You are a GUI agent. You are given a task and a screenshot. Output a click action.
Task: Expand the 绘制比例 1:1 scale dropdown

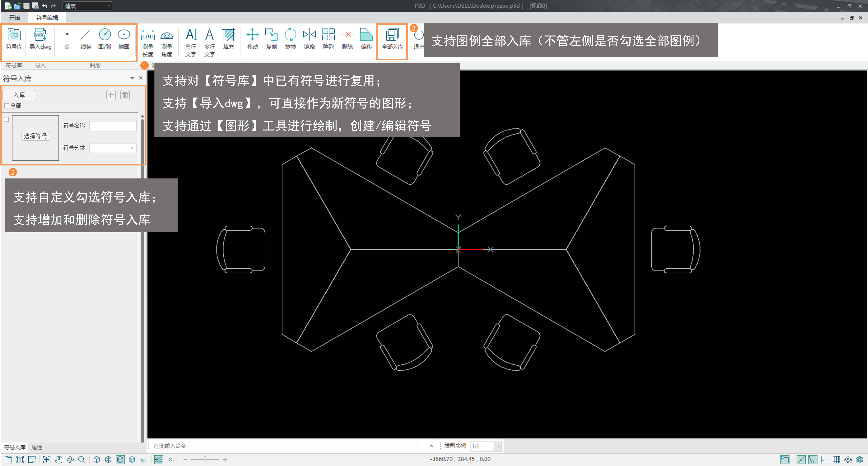[x=498, y=446]
